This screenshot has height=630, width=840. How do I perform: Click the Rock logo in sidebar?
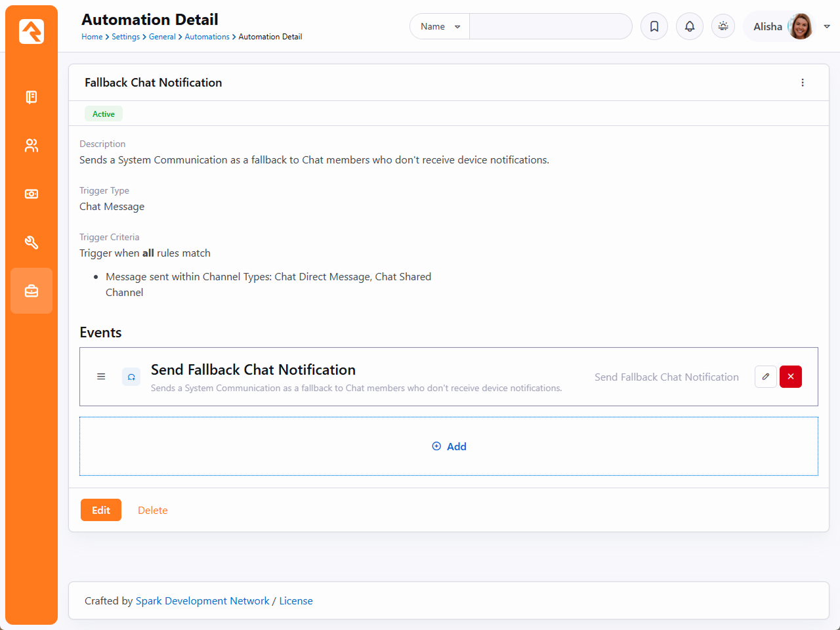(x=31, y=31)
